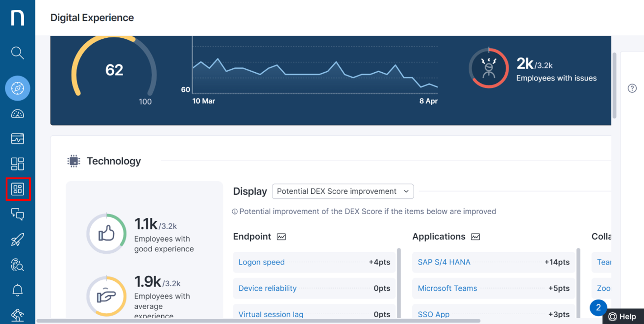Select the Microsoft Teams application link
Image resolution: width=644 pixels, height=324 pixels.
click(x=447, y=288)
